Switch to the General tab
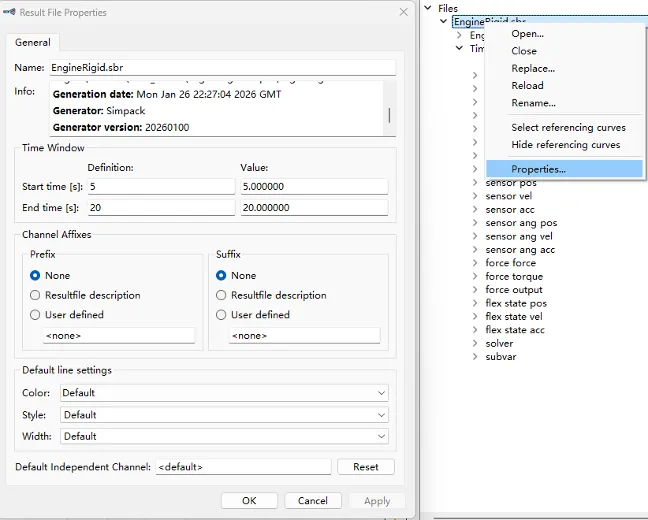 tap(33, 43)
